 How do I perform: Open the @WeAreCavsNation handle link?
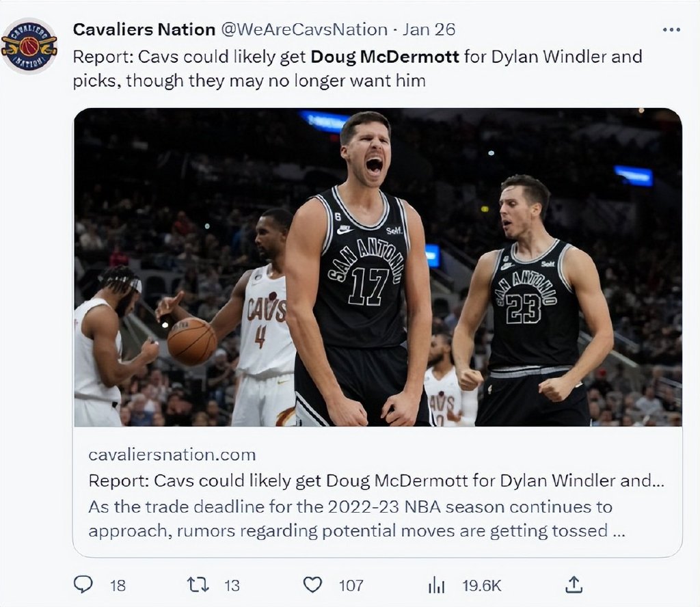tap(304, 29)
